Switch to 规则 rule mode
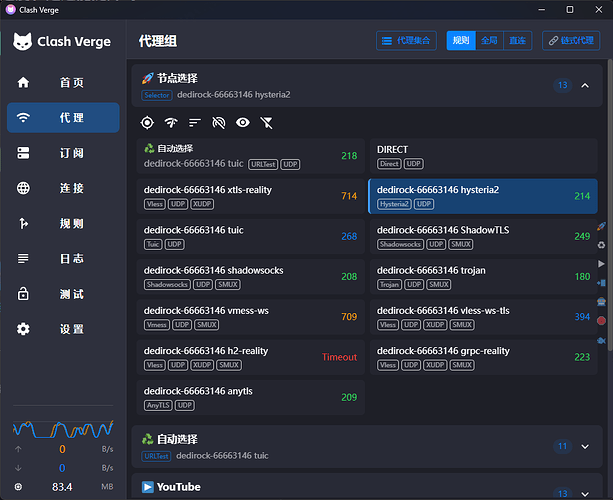613x500 pixels. (x=461, y=40)
